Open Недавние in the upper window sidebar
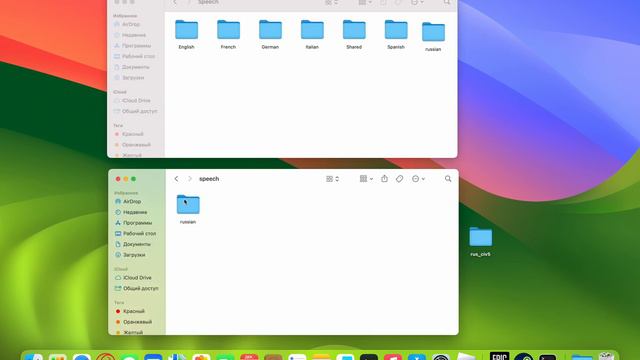This screenshot has height=360, width=640. pos(135,35)
